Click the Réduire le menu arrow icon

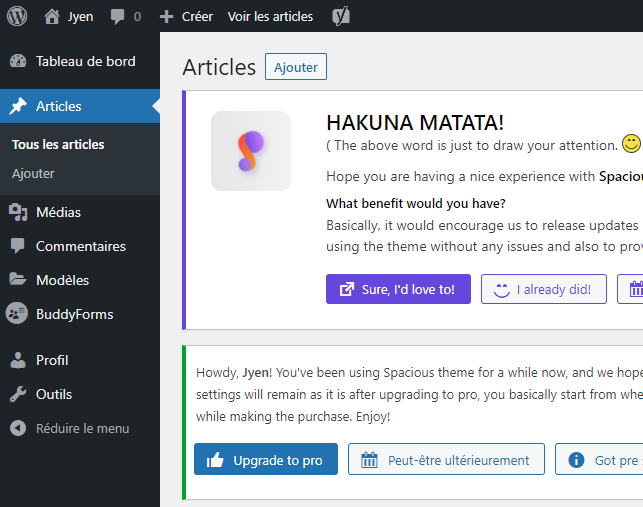coord(18,428)
